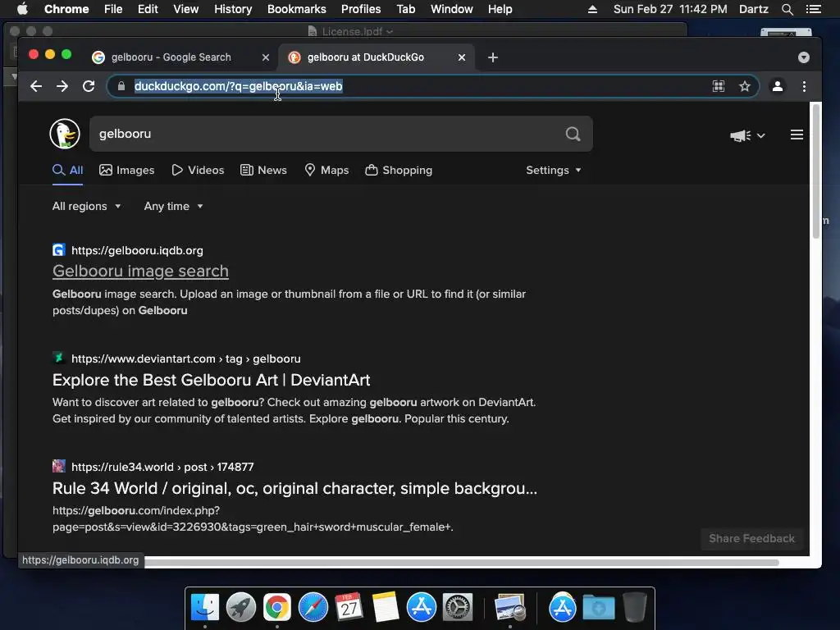Image resolution: width=840 pixels, height=630 pixels.
Task: Click the date and time in menu bar
Action: [670, 9]
